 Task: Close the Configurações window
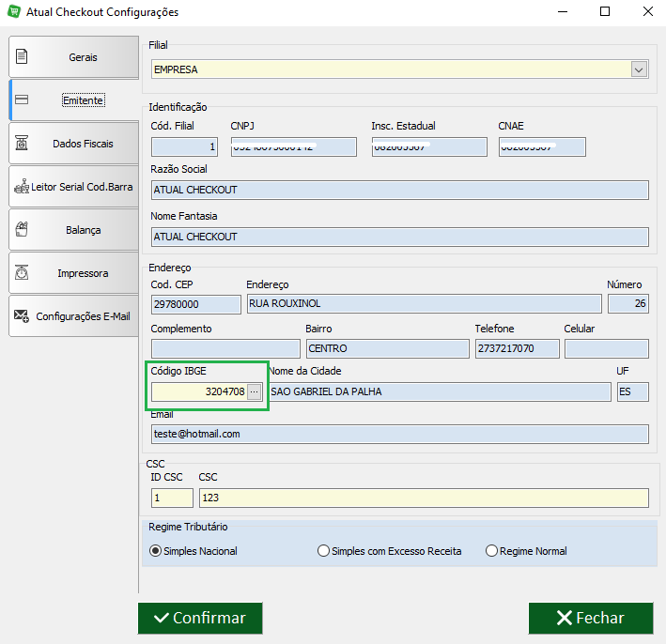point(648,11)
